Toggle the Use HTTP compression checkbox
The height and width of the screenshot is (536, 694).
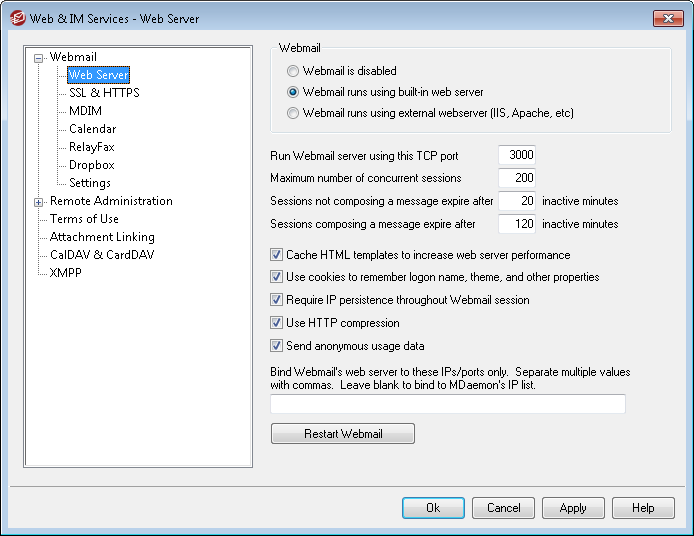point(276,323)
